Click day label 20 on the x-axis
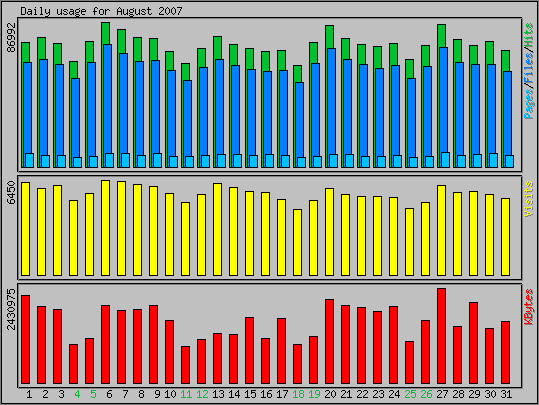The width and height of the screenshot is (539, 405). (x=330, y=394)
